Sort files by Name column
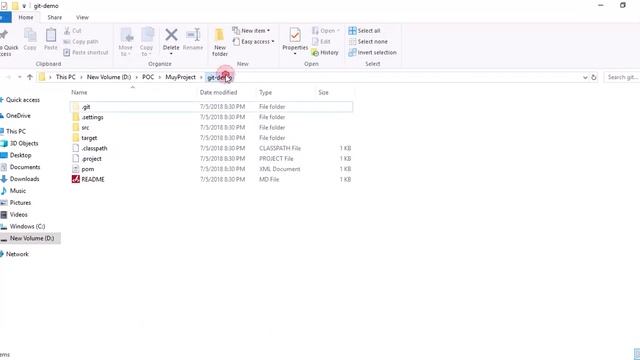640x360 pixels. tap(79, 93)
